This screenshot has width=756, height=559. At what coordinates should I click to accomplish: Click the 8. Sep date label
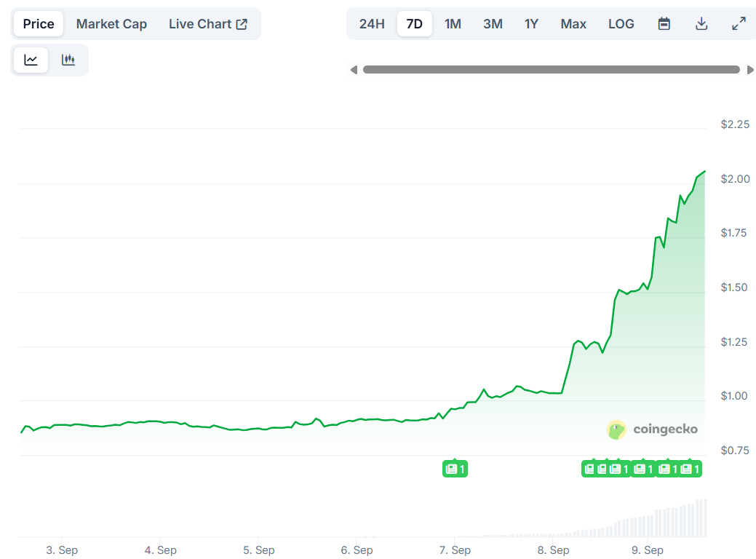(x=553, y=550)
